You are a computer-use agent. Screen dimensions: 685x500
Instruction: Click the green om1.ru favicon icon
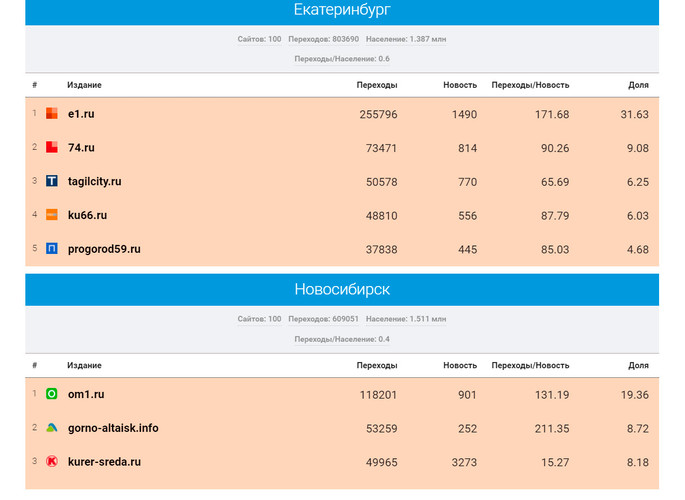pos(52,394)
